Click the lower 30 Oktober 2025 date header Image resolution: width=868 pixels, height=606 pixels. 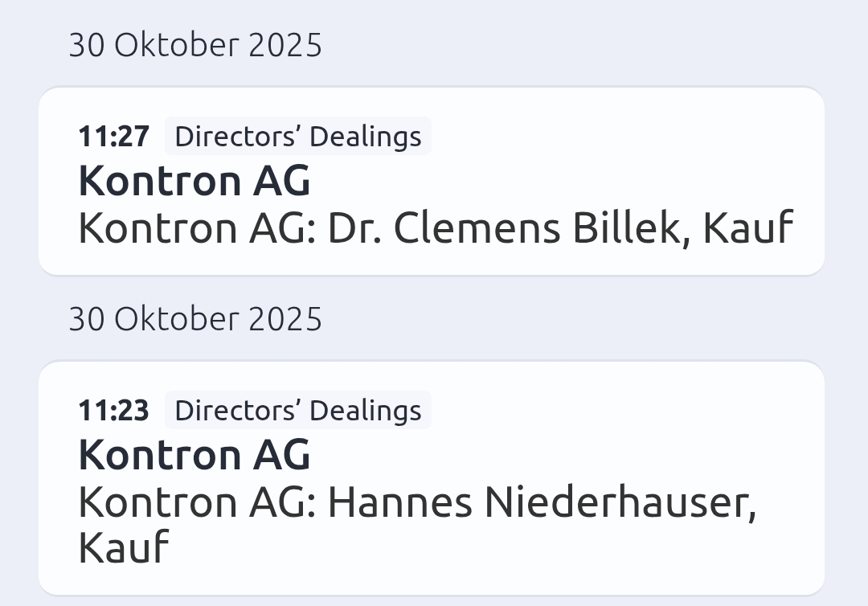pos(195,319)
